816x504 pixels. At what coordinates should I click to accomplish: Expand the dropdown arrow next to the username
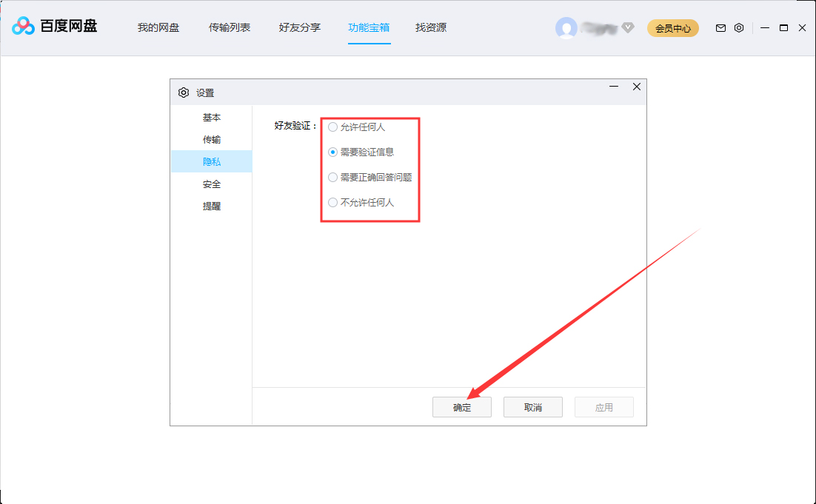(627, 28)
